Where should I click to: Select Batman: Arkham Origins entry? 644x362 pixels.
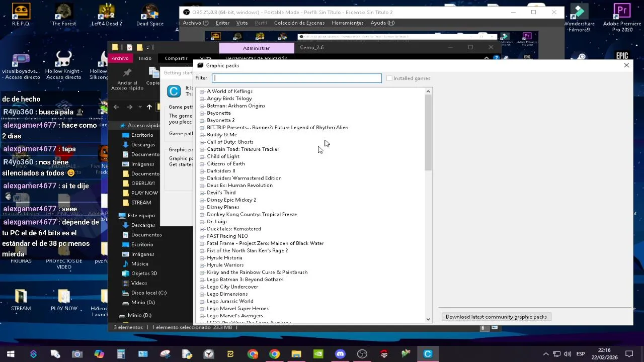coord(236,106)
